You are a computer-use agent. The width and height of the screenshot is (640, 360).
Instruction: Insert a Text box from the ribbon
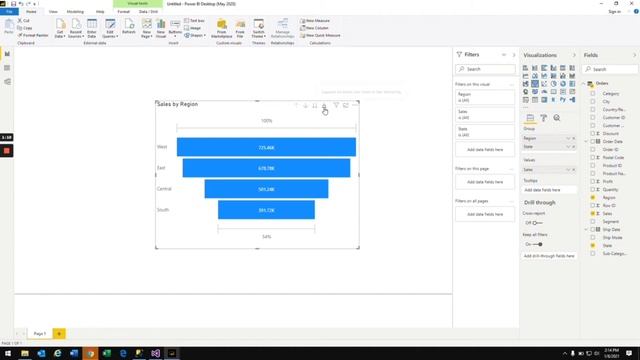pos(194,20)
